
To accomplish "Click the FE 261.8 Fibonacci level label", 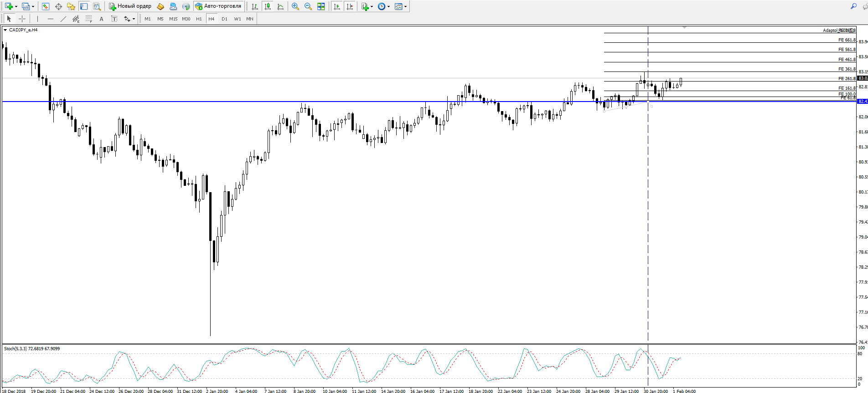I will point(847,79).
